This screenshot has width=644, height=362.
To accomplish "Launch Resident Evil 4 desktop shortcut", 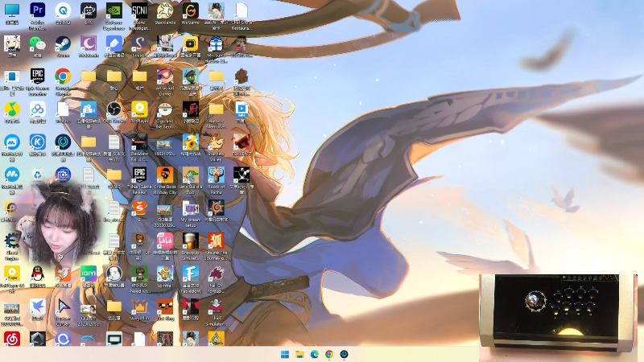I will pos(139,142).
